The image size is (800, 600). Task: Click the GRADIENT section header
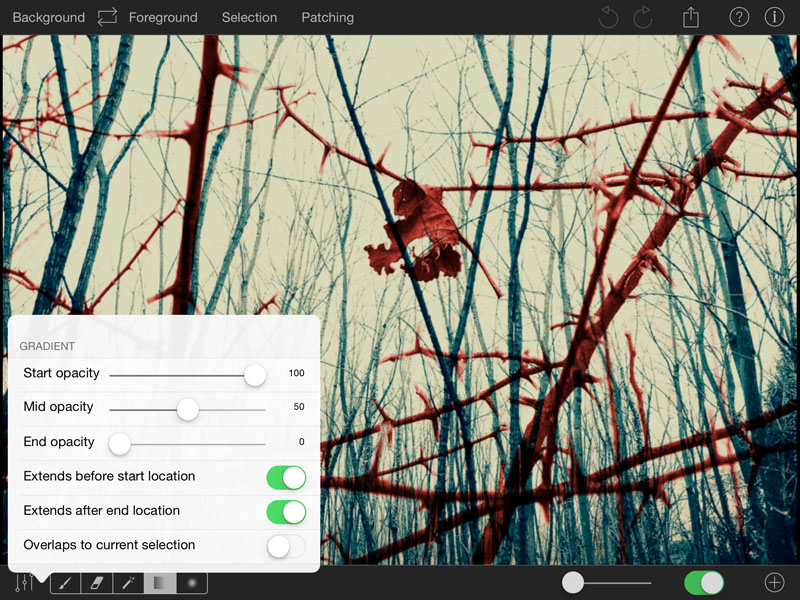click(x=47, y=346)
